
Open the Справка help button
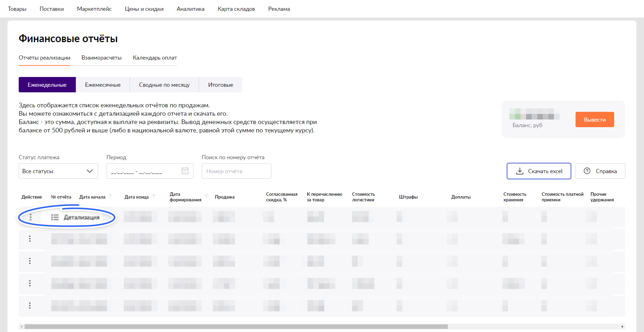tap(600, 171)
